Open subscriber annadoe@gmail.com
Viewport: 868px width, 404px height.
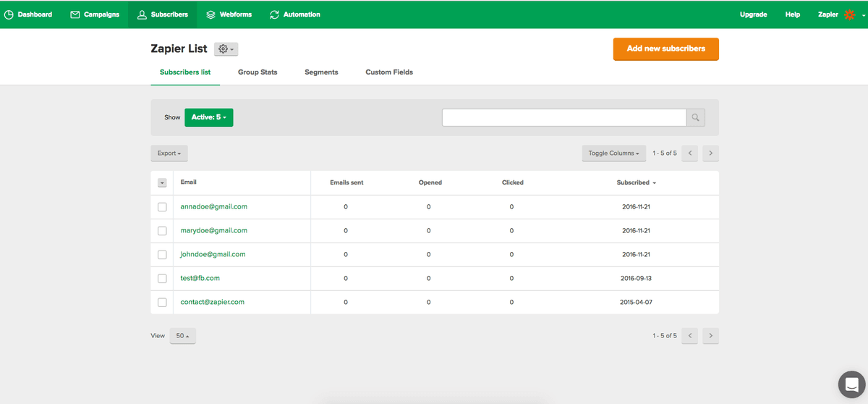click(213, 206)
